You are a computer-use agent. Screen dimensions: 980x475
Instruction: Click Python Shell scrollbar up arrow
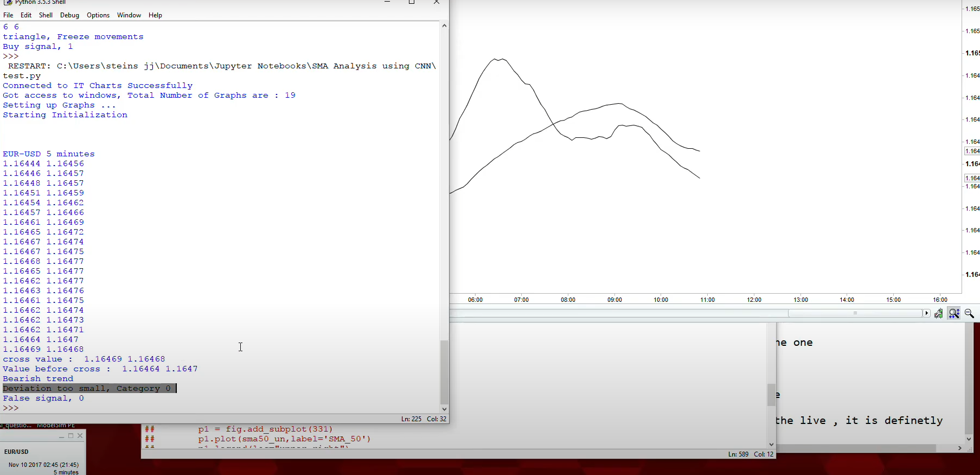(444, 26)
